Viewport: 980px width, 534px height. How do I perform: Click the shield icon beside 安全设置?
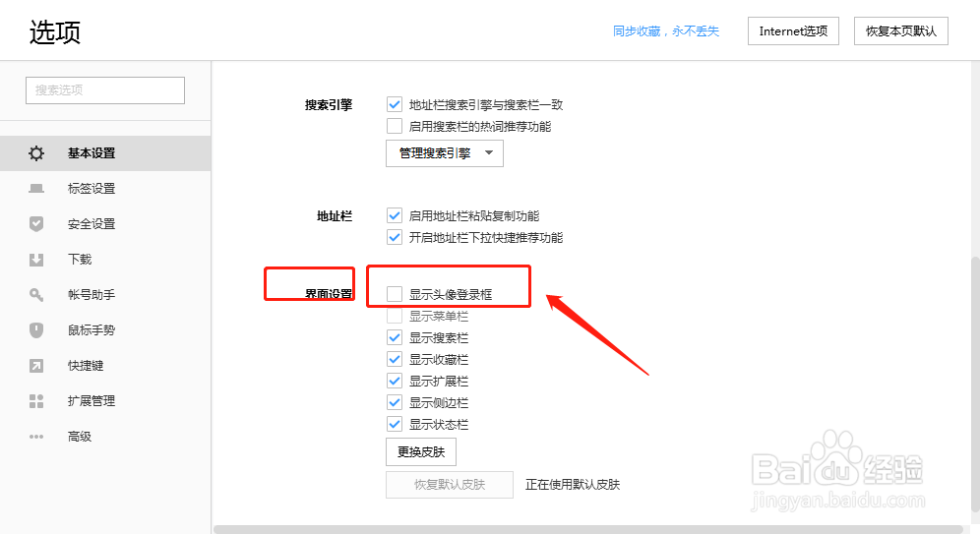(36, 223)
